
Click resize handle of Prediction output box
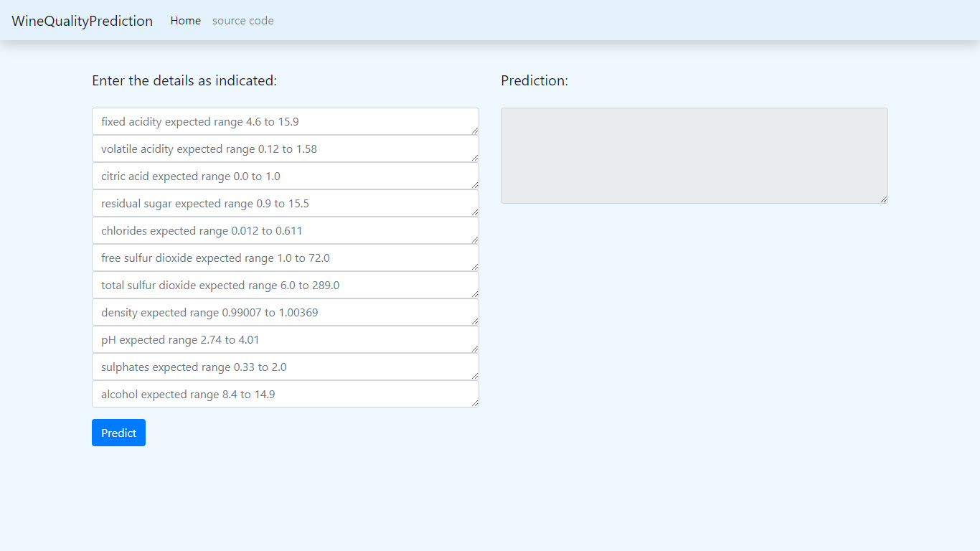coord(883,199)
